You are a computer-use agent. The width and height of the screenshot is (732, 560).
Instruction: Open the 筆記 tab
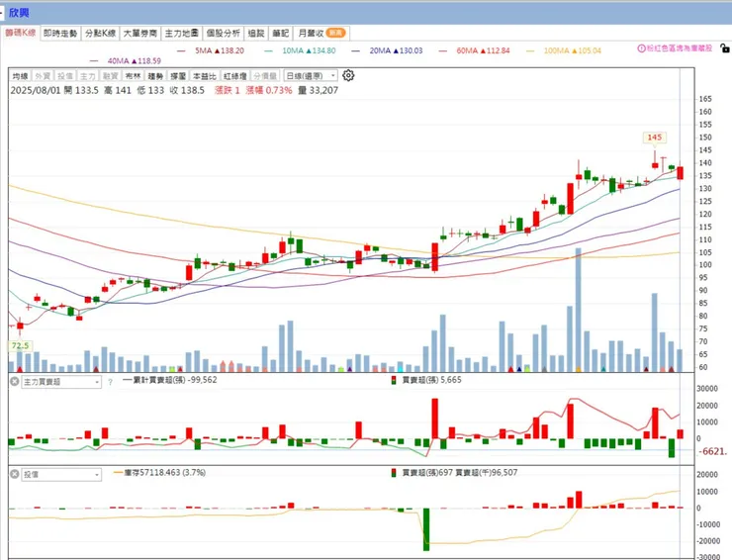pyautogui.click(x=281, y=34)
